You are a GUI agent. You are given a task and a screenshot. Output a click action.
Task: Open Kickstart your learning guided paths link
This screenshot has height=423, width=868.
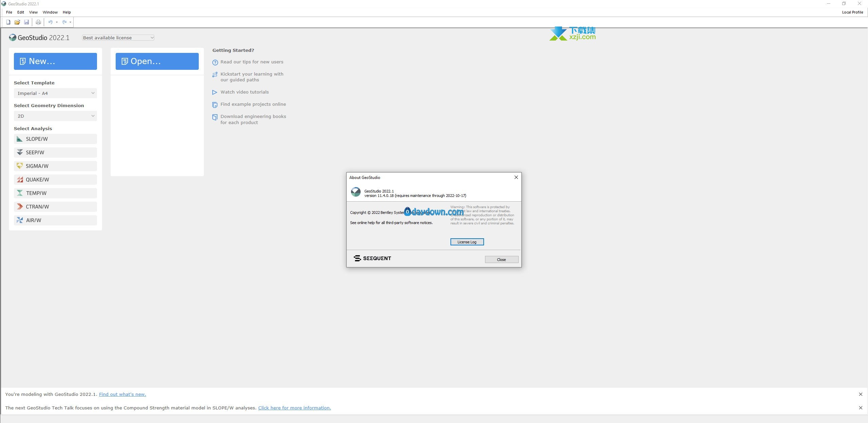point(252,77)
